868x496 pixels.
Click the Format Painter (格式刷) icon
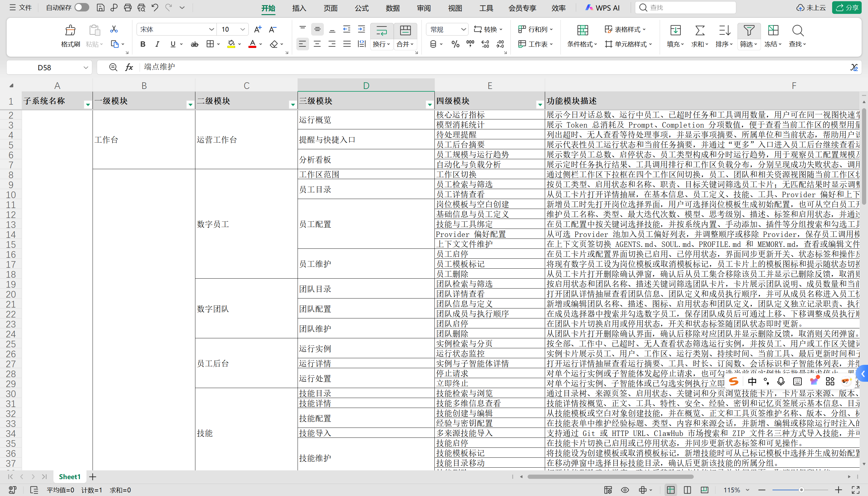point(70,30)
